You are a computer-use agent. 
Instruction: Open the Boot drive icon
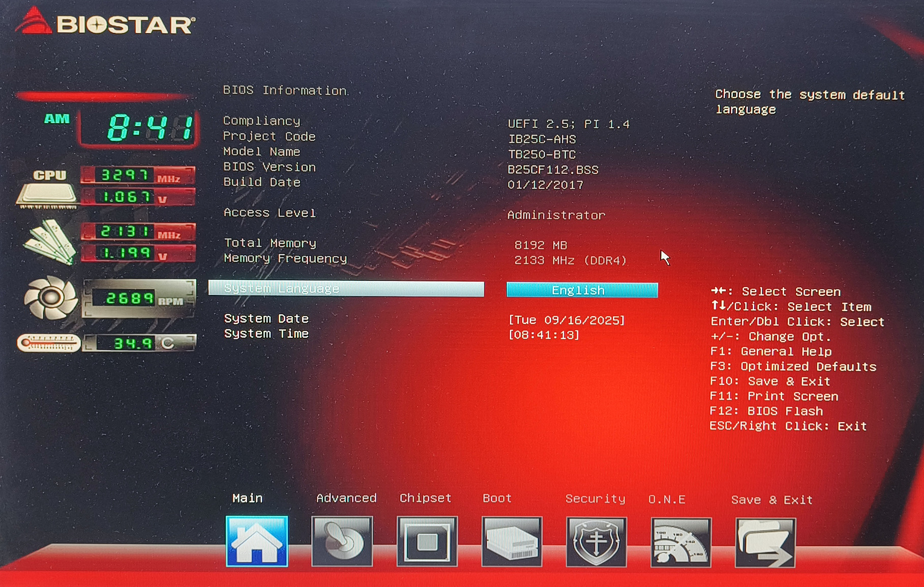tap(512, 542)
